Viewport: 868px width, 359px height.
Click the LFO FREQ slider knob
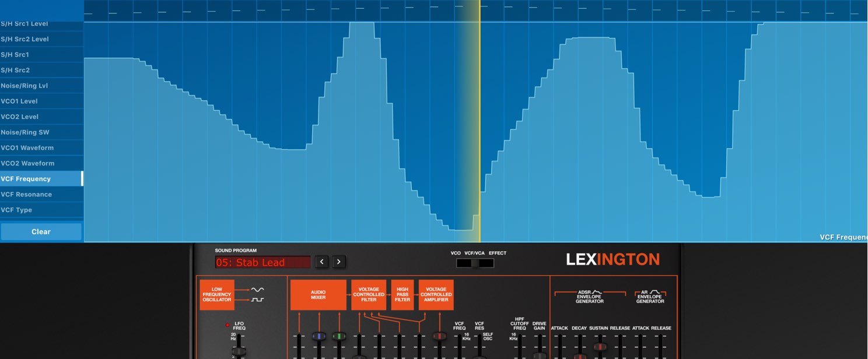tap(238, 351)
